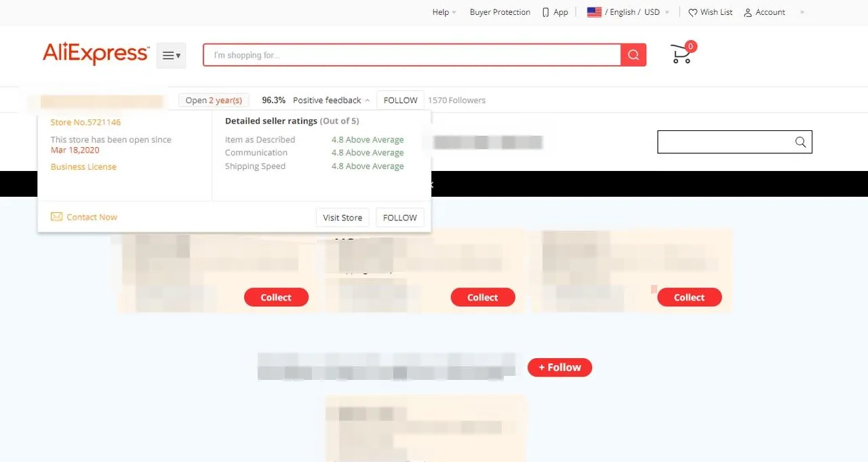
Task: Expand the English / USD language dropdown
Action: click(x=636, y=12)
